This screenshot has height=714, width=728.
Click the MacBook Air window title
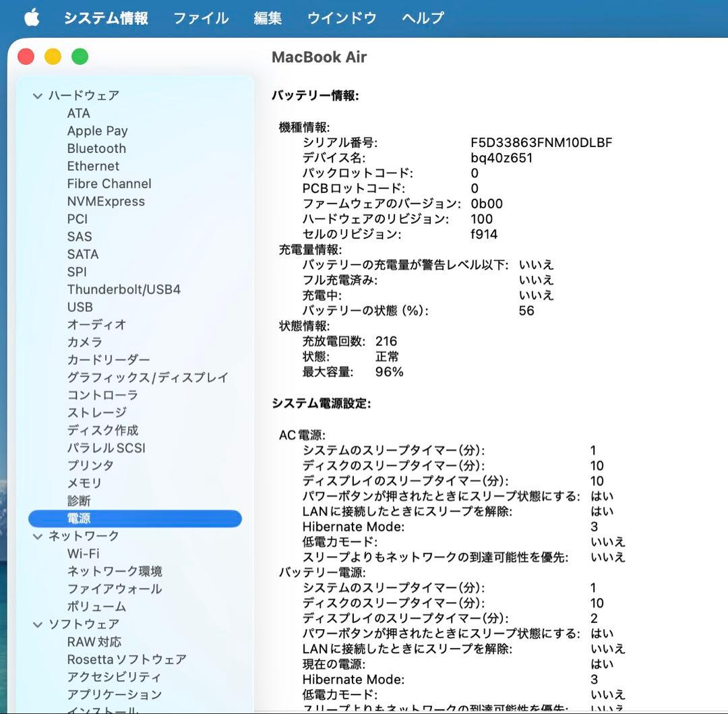point(319,57)
